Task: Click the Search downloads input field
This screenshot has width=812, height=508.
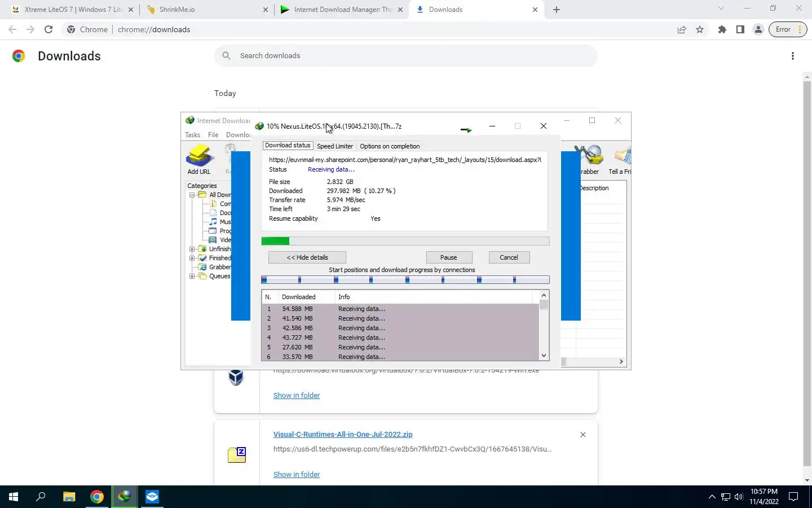Action: (405, 56)
